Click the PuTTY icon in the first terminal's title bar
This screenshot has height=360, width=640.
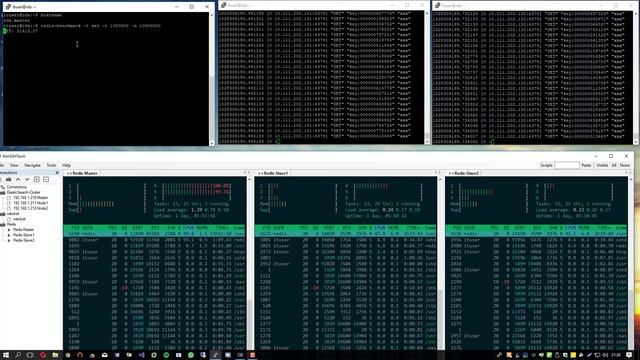[8, 7]
